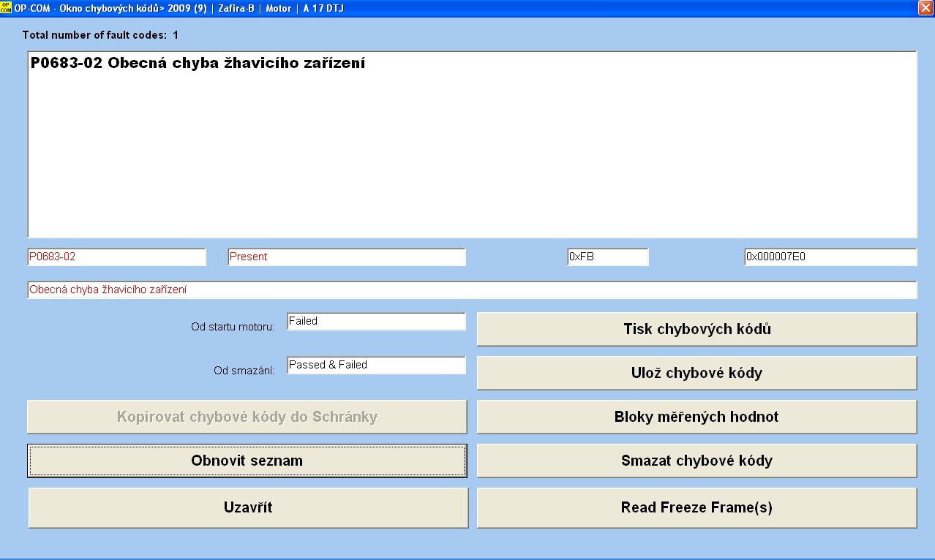Viewport: 935px width, 560px height.
Task: Click the Od startu motoru Failed field
Action: click(376, 321)
